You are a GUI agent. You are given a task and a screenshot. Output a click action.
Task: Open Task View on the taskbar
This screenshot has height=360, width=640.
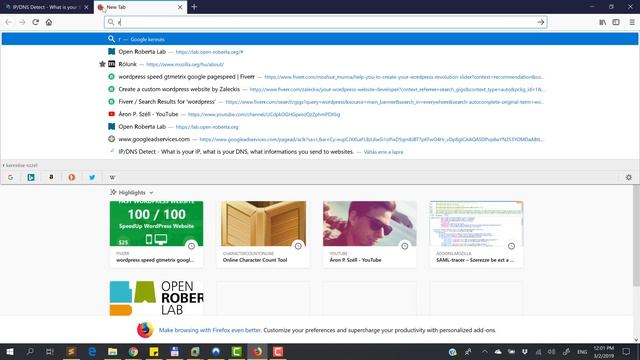pyautogui.click(x=50, y=351)
